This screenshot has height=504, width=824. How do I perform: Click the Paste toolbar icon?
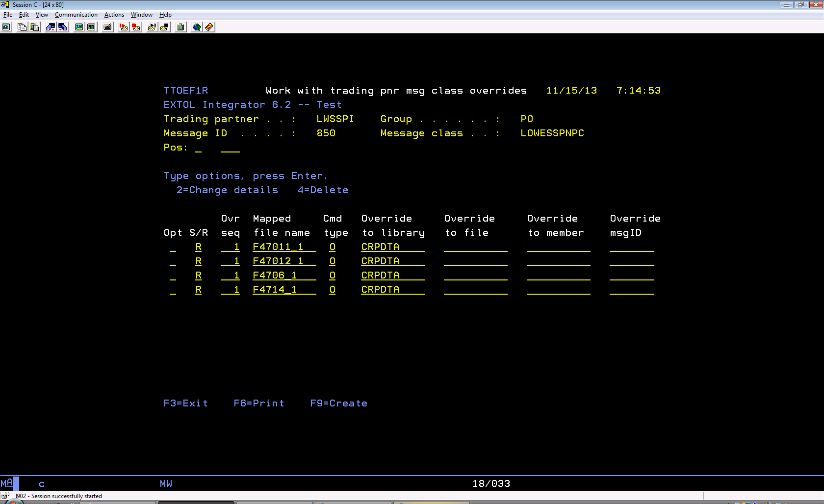pos(35,27)
